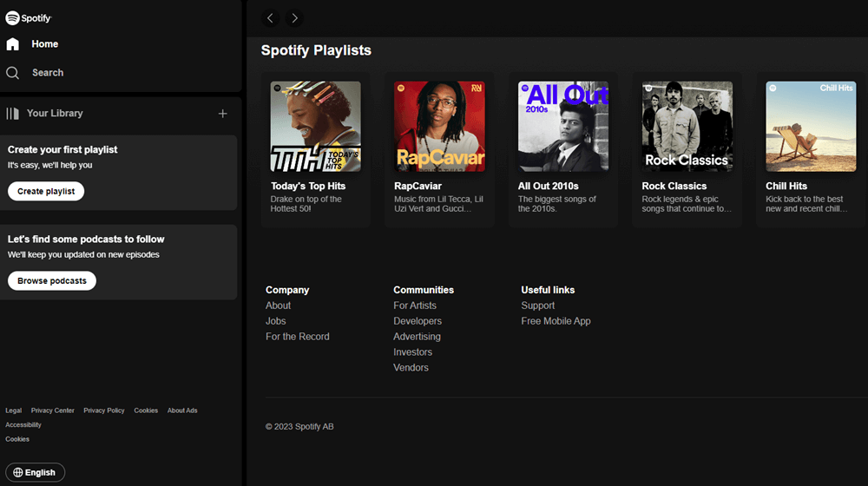Click 'The biggest songs of the 2010s.' text
Screen dimensions: 868x486
coord(557,204)
